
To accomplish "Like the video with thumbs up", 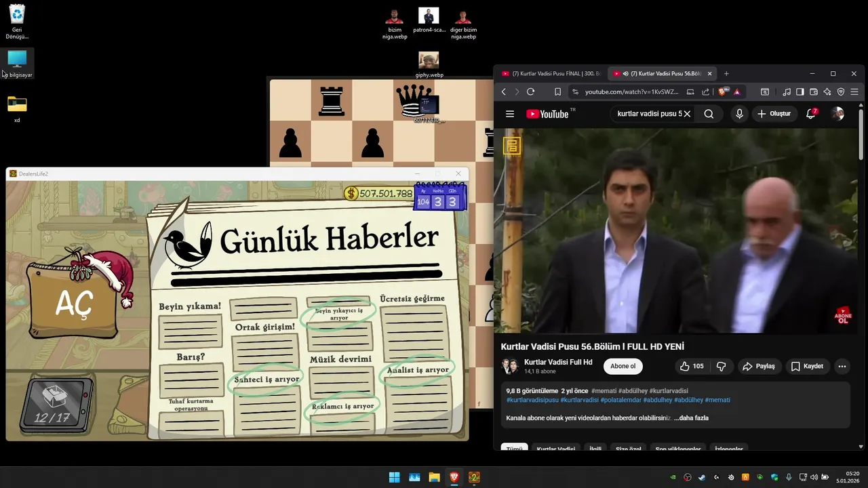I will coord(692,366).
